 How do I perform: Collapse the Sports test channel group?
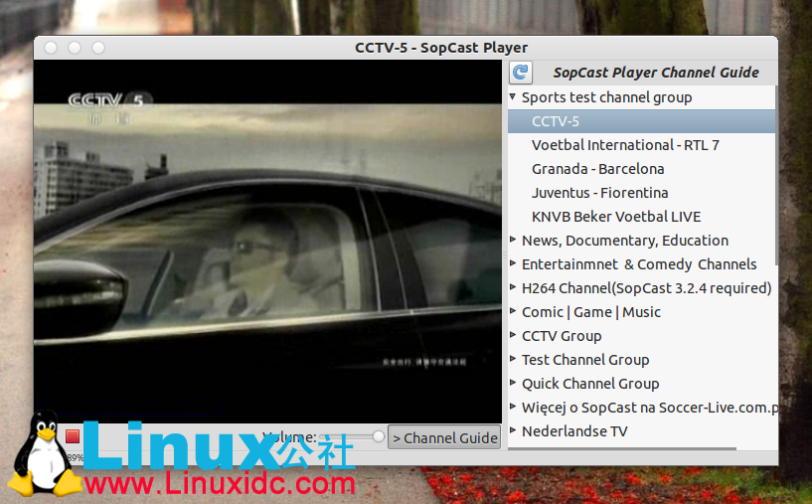(513, 96)
